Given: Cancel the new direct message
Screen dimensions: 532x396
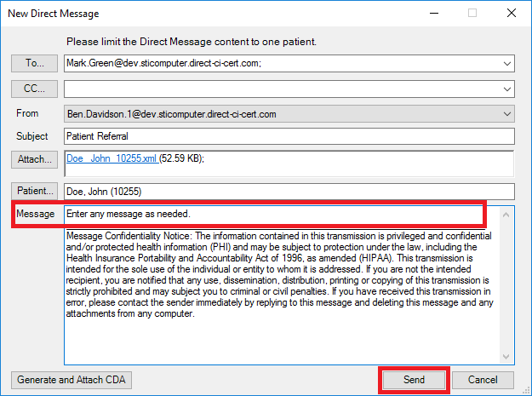Looking at the screenshot, I should point(483,380).
